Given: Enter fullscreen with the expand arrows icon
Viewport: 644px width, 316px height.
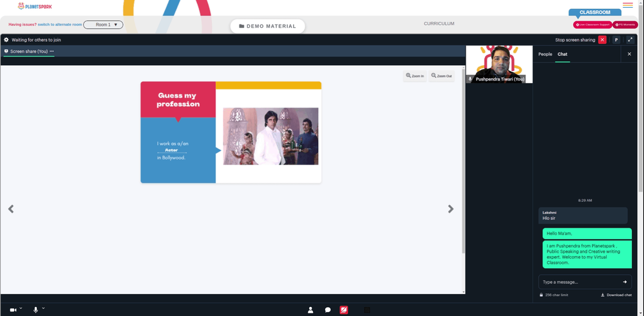Looking at the screenshot, I should click(630, 40).
